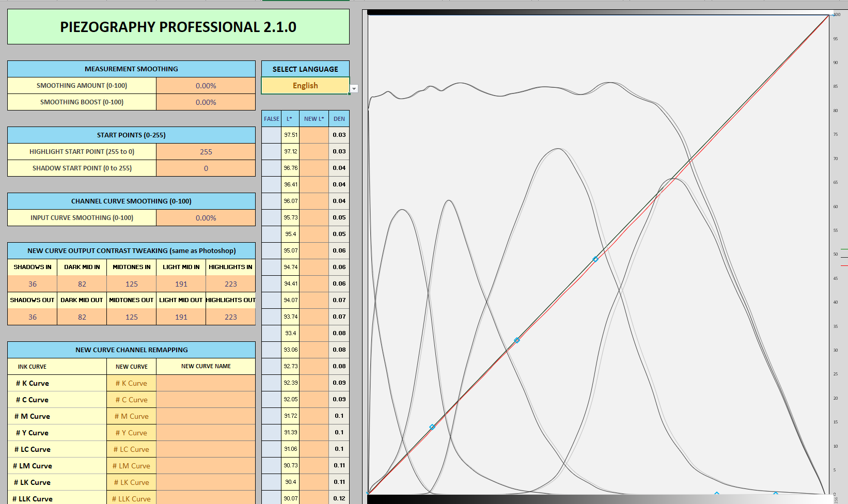Choose new curve for # LLK Curve
This screenshot has width=848, height=504.
click(132, 498)
